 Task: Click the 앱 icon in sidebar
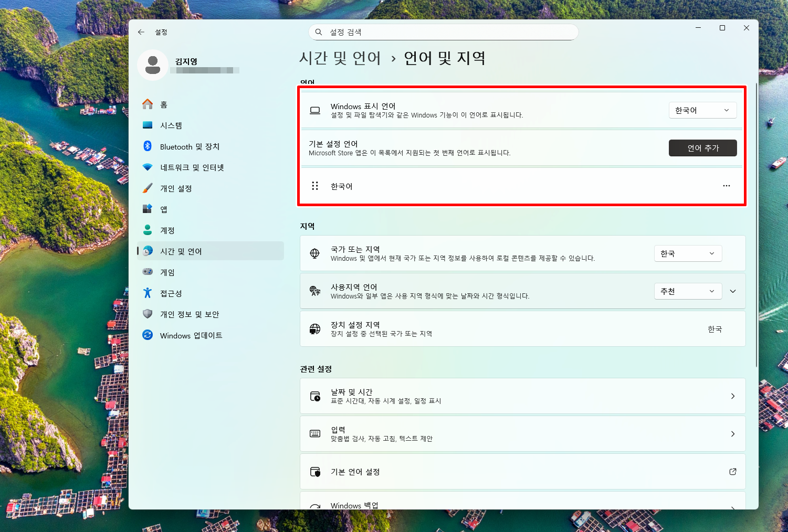coord(148,209)
